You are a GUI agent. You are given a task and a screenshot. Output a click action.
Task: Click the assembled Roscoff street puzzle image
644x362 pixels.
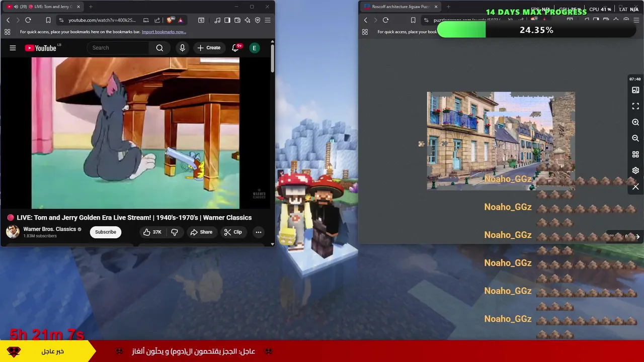[501, 141]
